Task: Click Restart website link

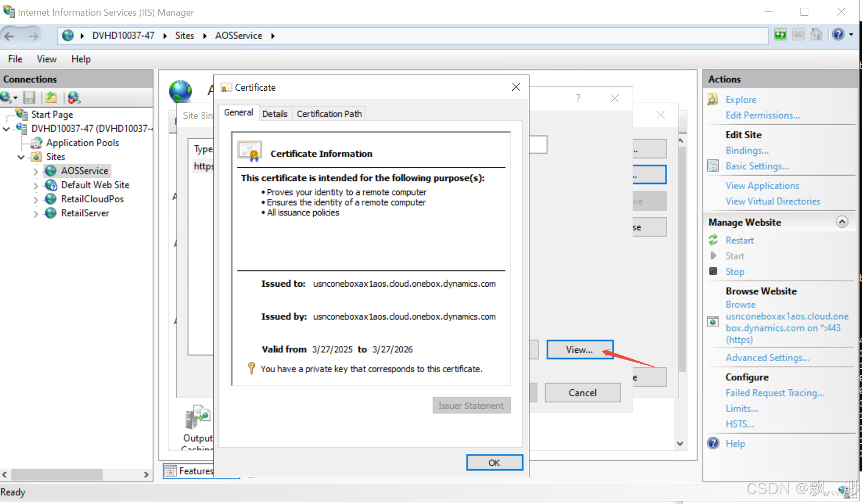Action: point(740,240)
